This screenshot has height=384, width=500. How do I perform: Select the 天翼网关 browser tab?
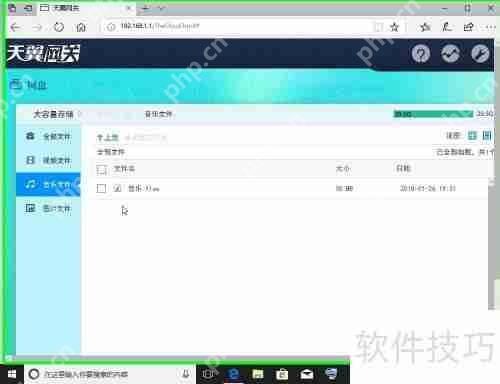pos(85,8)
